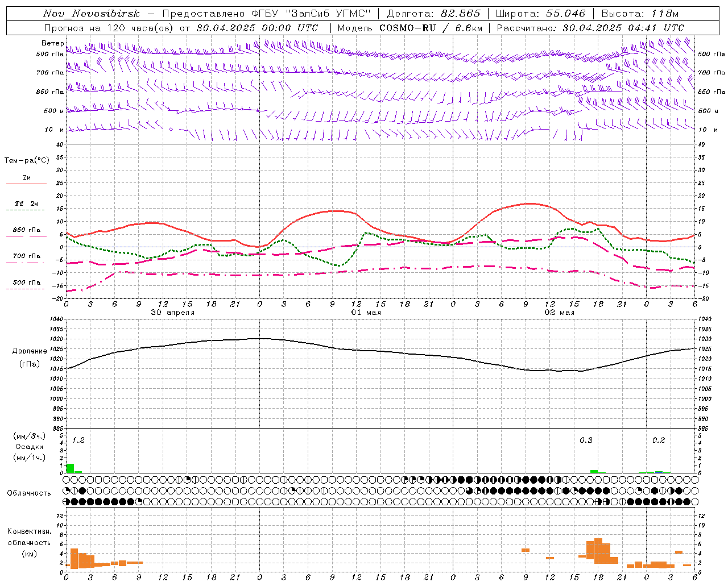
Task: Click the 1.2 precipitation total value
Action: (x=78, y=440)
